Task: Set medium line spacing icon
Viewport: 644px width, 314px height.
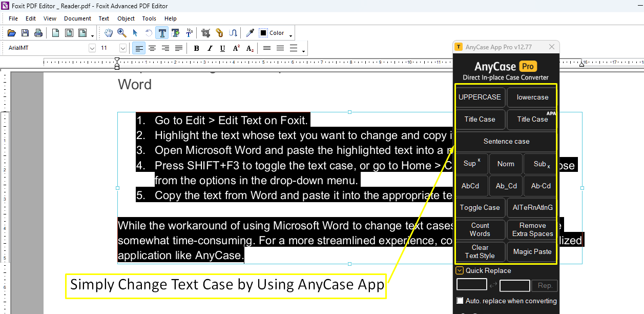Action: [x=280, y=48]
